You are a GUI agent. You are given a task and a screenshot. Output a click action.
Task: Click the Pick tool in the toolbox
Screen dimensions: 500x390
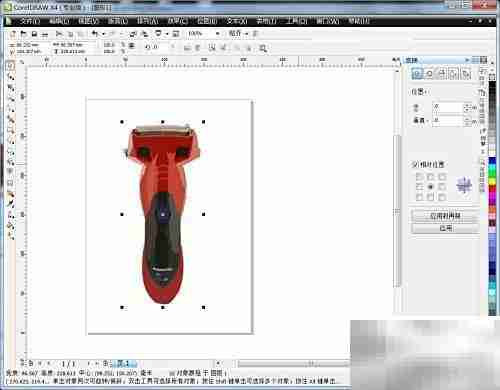tap(11, 66)
